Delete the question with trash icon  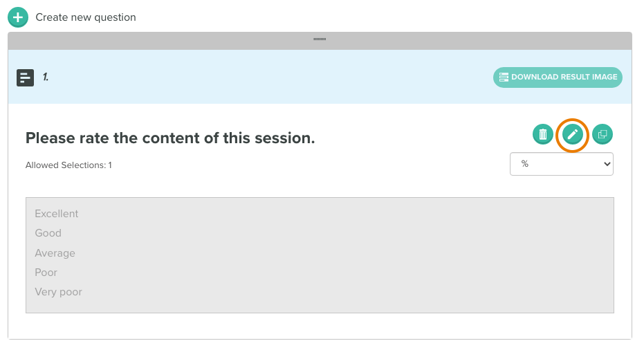[542, 134]
